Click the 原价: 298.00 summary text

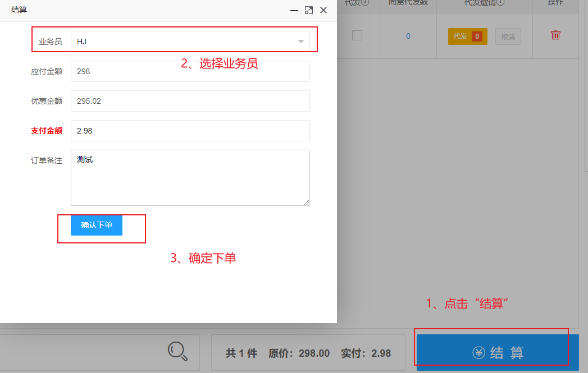(299, 353)
